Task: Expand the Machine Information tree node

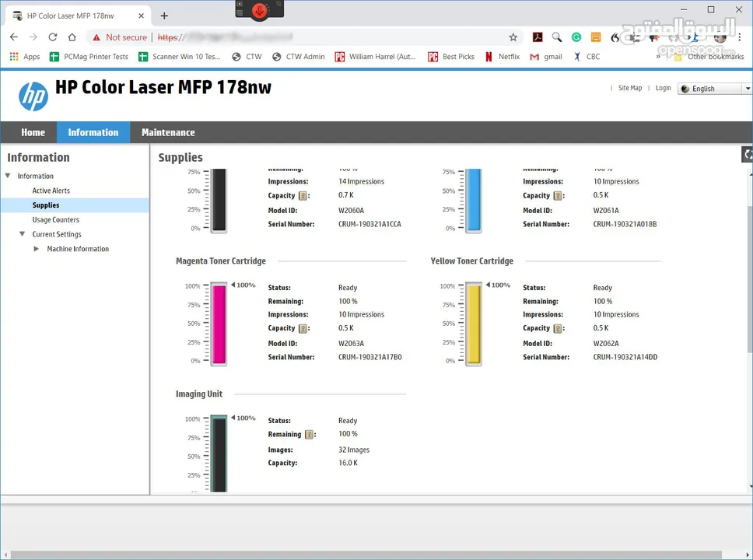Action: click(36, 249)
